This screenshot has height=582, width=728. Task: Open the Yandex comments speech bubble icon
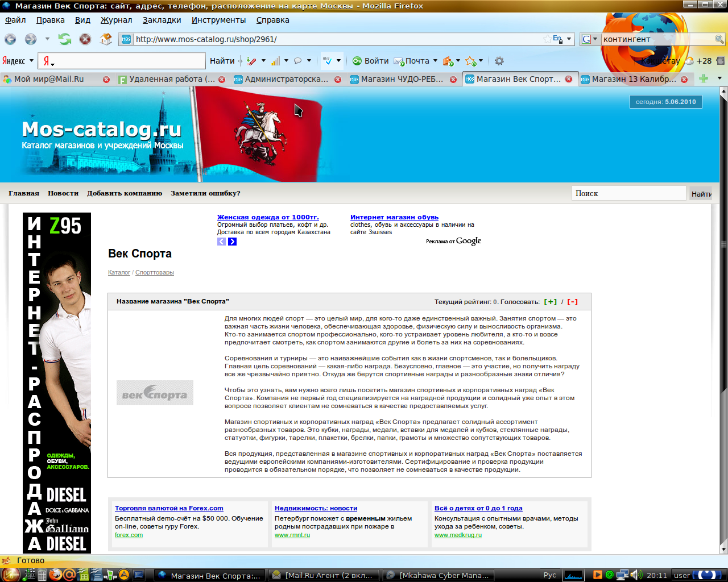tap(297, 61)
